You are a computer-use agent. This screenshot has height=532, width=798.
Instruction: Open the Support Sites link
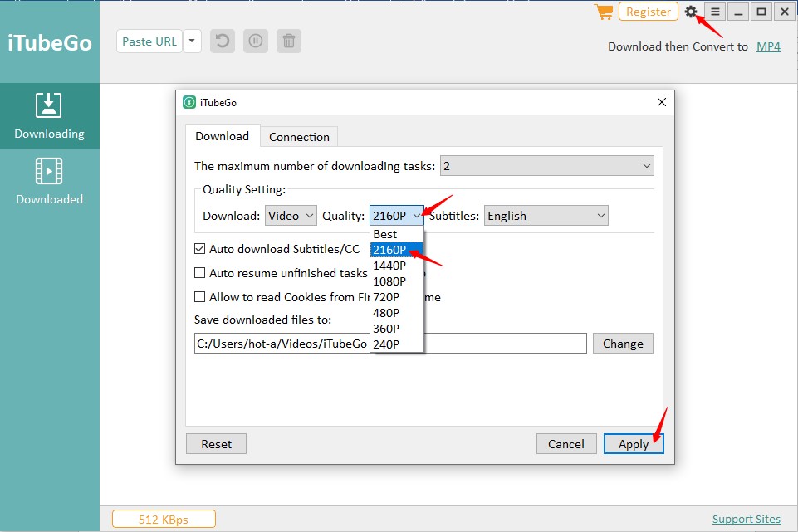pos(746,520)
